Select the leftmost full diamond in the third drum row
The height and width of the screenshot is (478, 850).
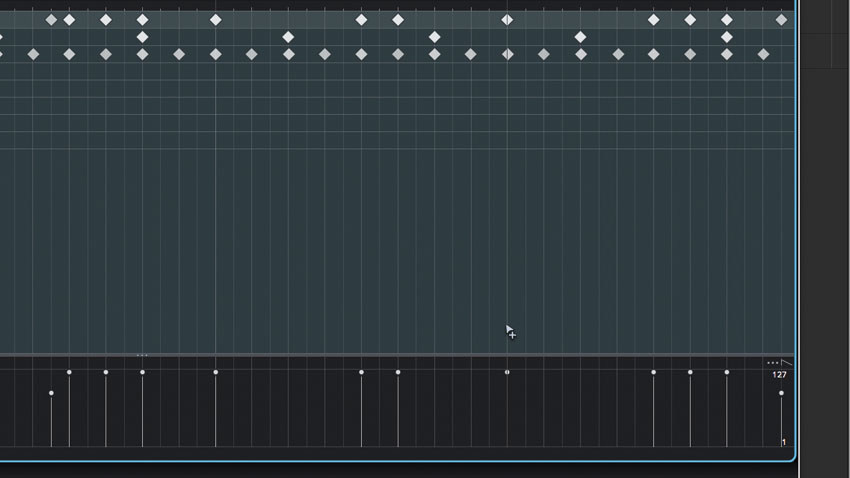(x=33, y=54)
